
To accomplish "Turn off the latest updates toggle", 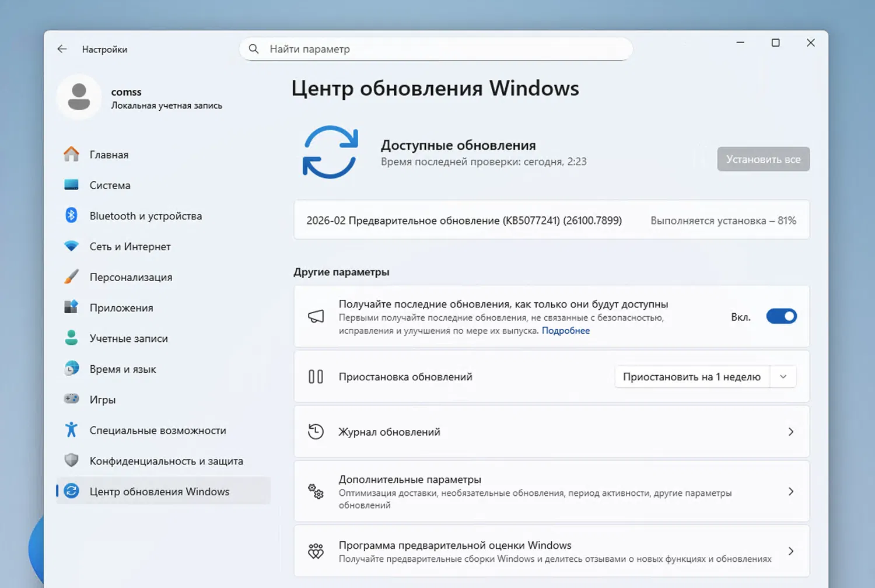I will (782, 317).
